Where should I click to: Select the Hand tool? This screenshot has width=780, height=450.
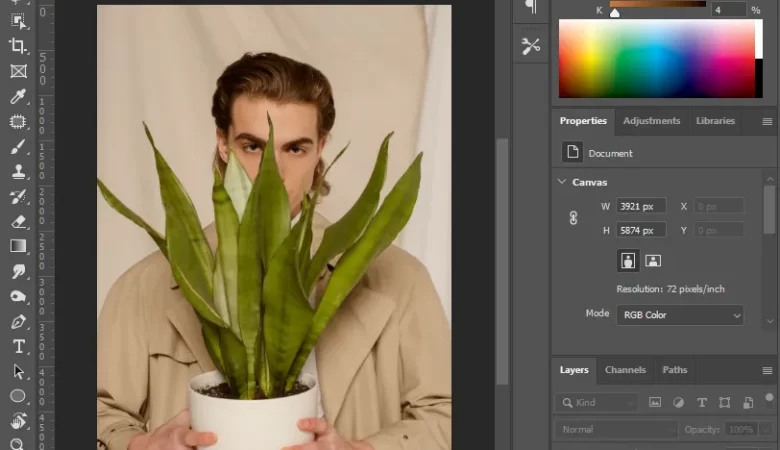tap(18, 421)
